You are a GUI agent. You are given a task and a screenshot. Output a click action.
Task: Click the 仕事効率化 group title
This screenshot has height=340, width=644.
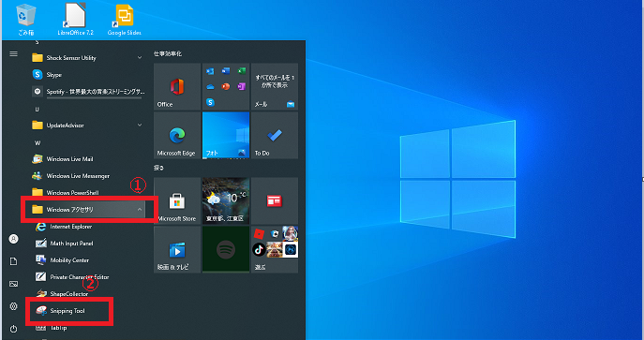pyautogui.click(x=168, y=53)
